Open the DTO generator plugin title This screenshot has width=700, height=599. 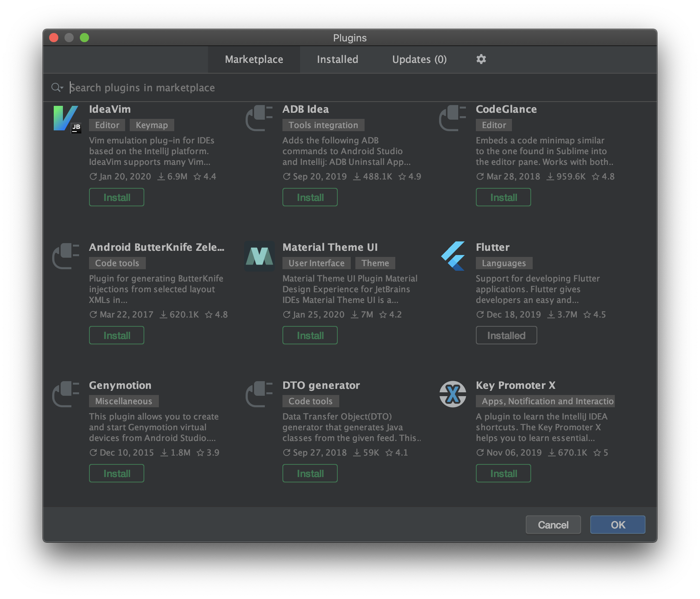321,385
